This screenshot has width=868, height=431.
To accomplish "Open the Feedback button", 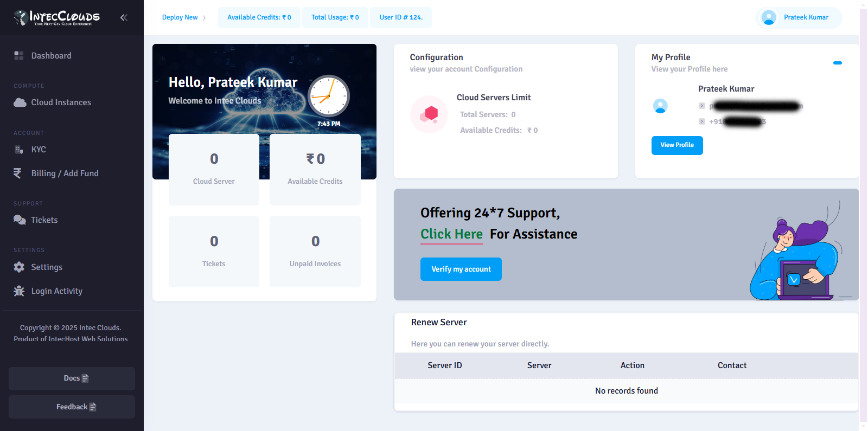I will click(x=72, y=407).
